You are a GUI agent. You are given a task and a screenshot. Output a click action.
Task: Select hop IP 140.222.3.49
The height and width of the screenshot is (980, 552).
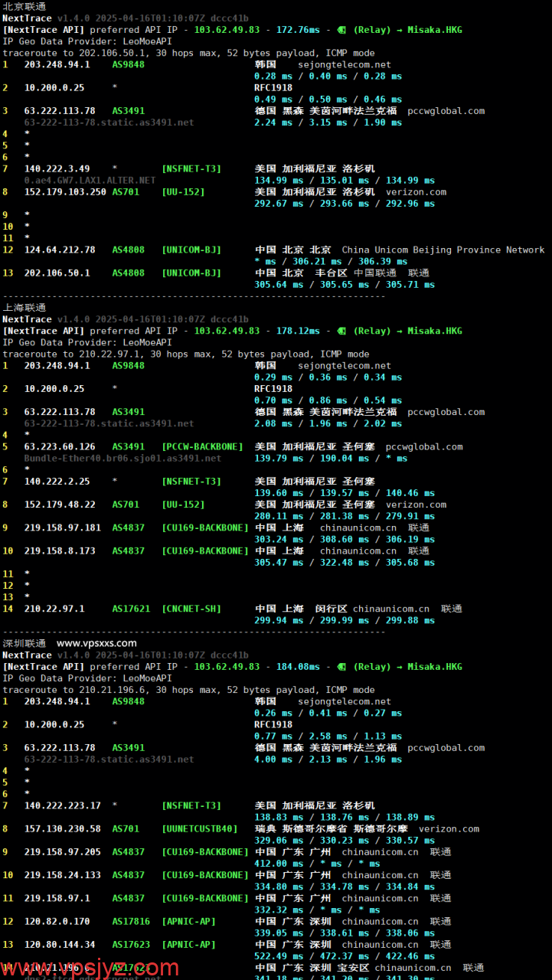tap(57, 168)
